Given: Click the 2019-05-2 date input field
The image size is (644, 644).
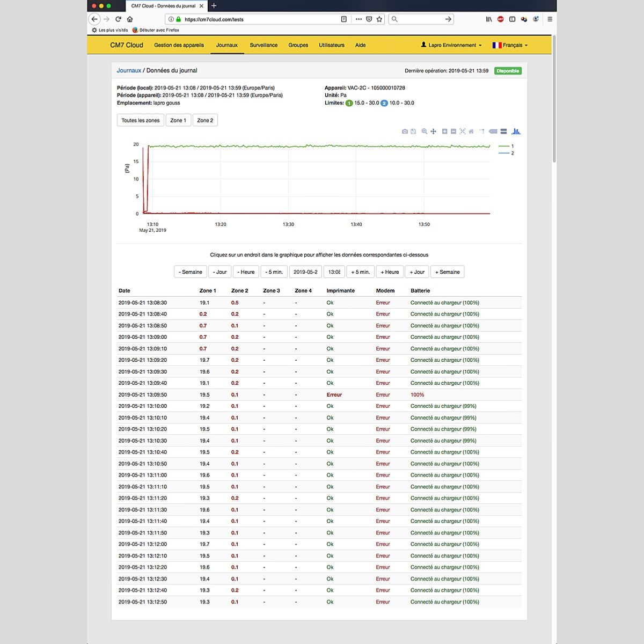Looking at the screenshot, I should point(305,272).
